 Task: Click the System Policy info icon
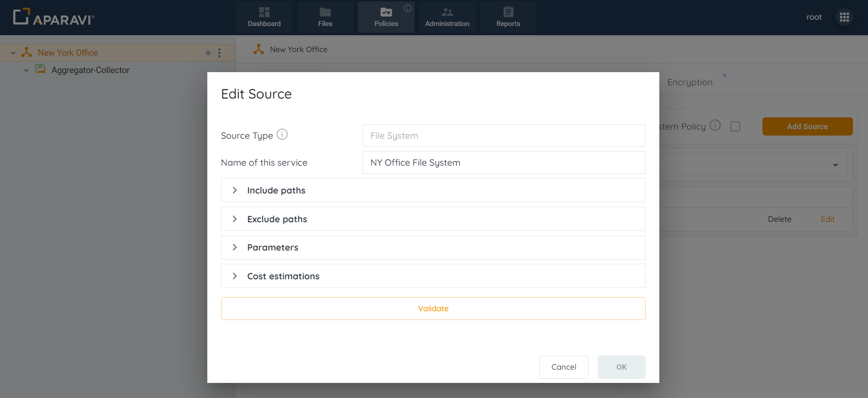pos(715,126)
